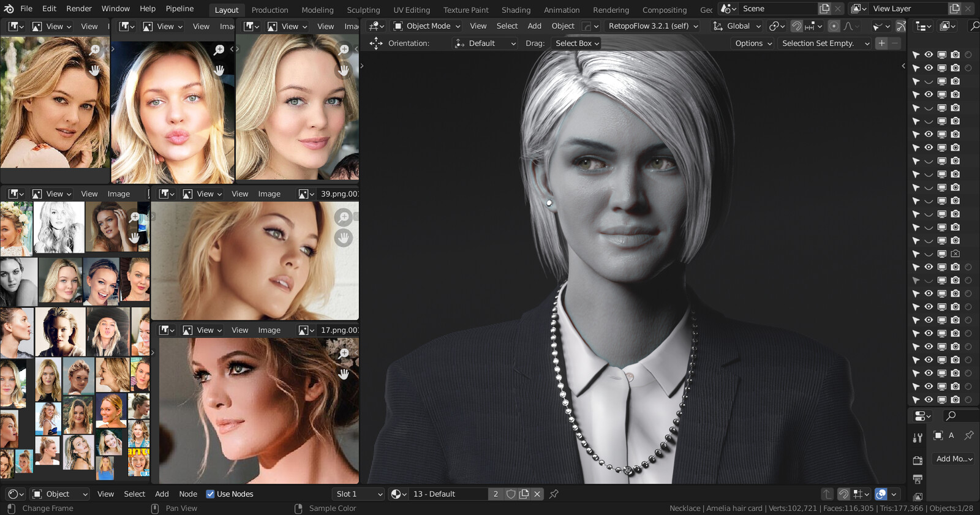This screenshot has height=515, width=980.
Task: Click the Faces:116,305 status bar text
Action: click(x=848, y=508)
